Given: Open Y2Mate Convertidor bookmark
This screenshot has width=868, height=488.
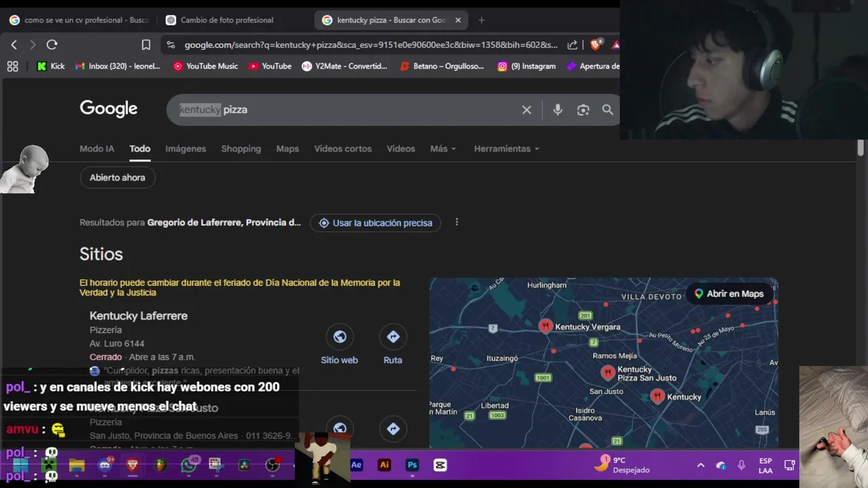Looking at the screenshot, I should pyautogui.click(x=344, y=66).
